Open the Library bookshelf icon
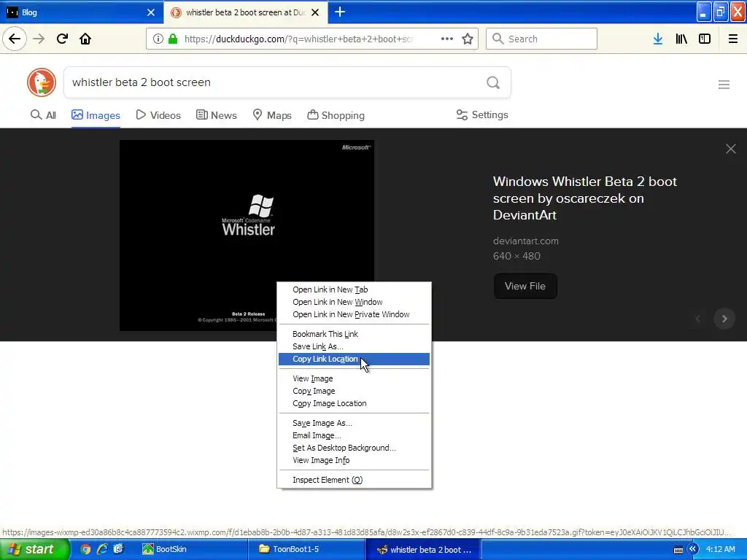Screen dimensions: 747x560 click(x=681, y=39)
